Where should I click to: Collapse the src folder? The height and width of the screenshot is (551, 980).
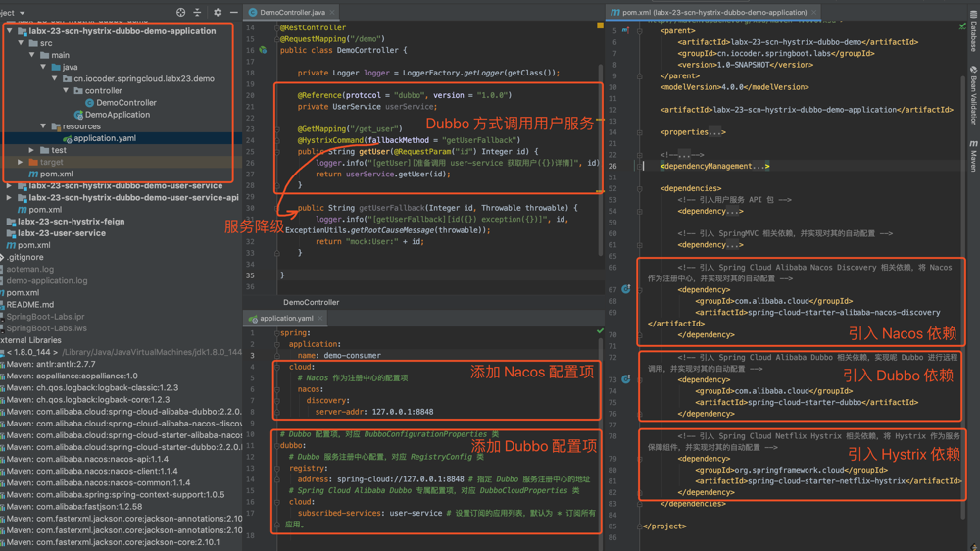[x=21, y=43]
